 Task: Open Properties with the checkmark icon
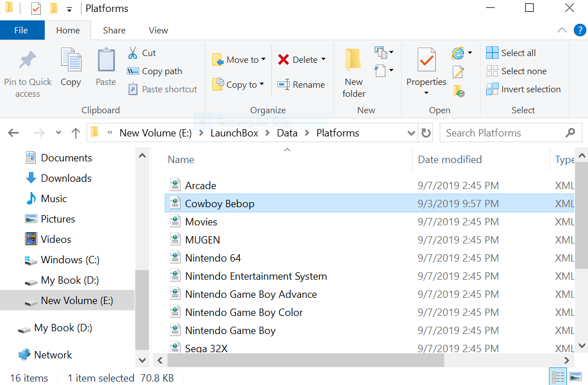[x=426, y=59]
